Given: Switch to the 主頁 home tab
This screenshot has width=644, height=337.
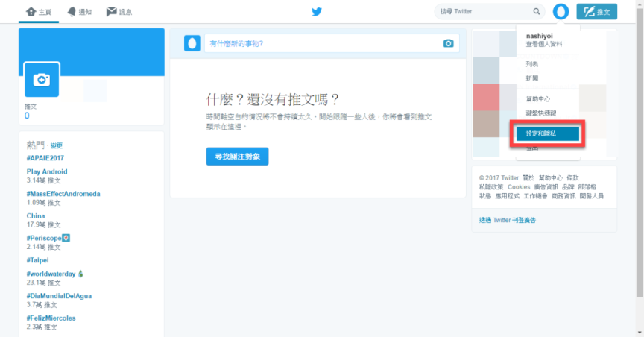Looking at the screenshot, I should click(x=39, y=11).
